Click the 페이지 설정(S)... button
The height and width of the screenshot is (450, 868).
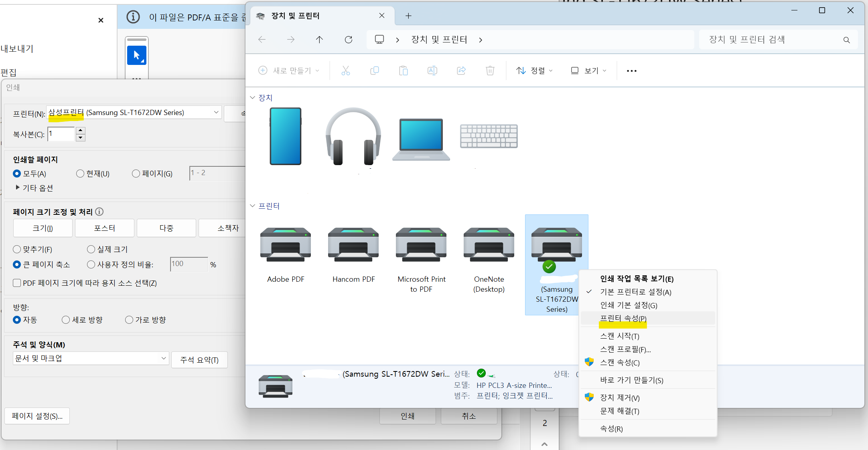pyautogui.click(x=37, y=416)
